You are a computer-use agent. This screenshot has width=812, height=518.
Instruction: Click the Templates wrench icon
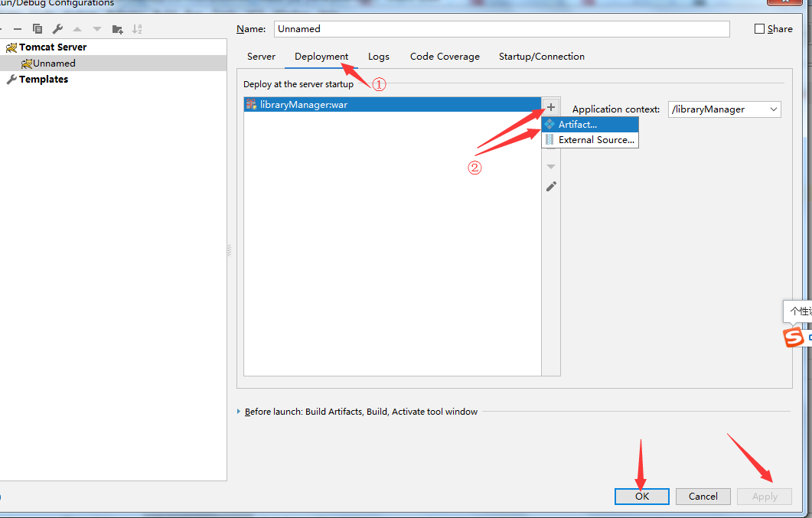[11, 79]
